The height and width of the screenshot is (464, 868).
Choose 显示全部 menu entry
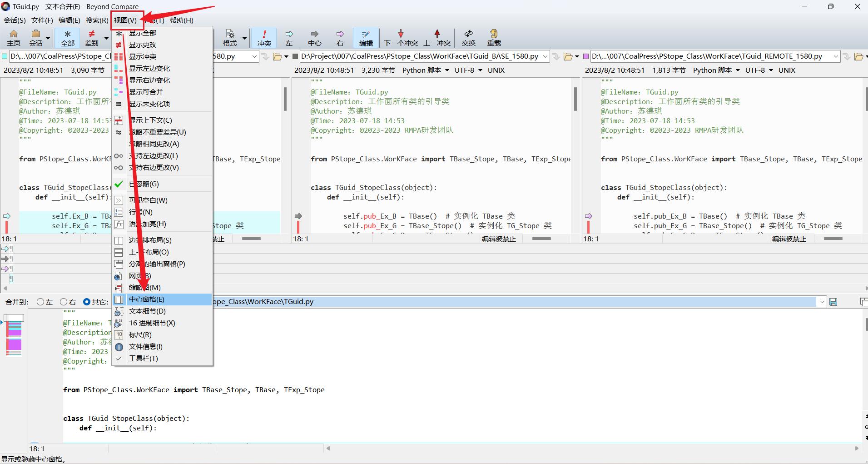pos(162,33)
